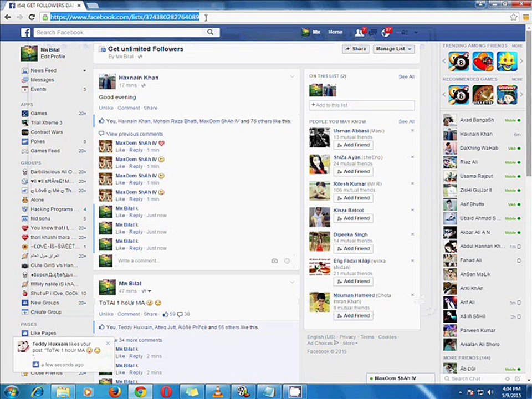Open options chevron on Mr Bilal post
Viewport: 532px width, 399px height.
tap(292, 282)
